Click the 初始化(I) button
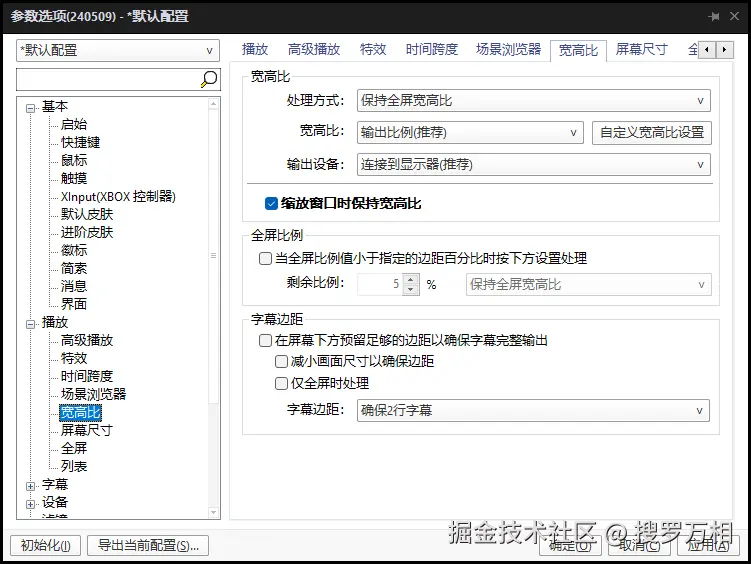751x564 pixels. (x=46, y=545)
